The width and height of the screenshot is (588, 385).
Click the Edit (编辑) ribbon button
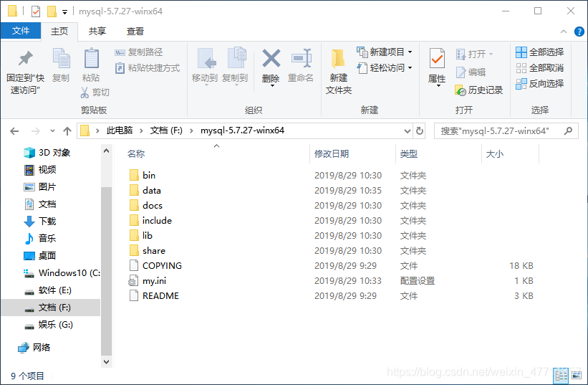tap(471, 72)
